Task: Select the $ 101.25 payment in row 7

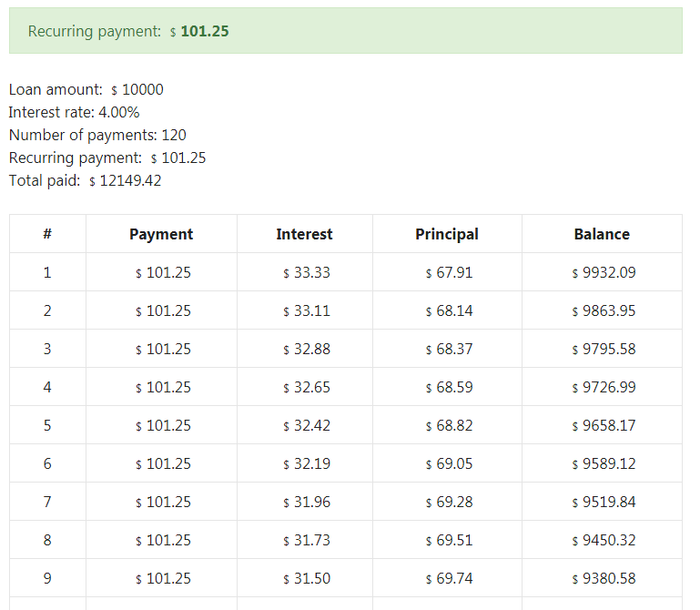Action: [x=163, y=502]
